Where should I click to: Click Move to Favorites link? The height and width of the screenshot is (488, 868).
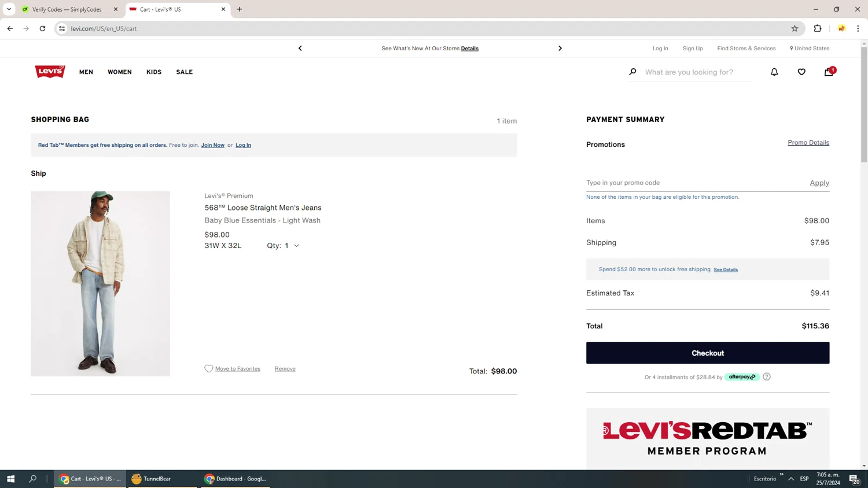[238, 369]
